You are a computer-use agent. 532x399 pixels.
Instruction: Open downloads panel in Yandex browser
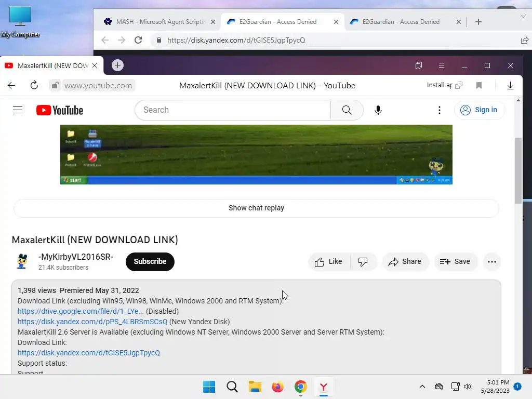(x=510, y=86)
